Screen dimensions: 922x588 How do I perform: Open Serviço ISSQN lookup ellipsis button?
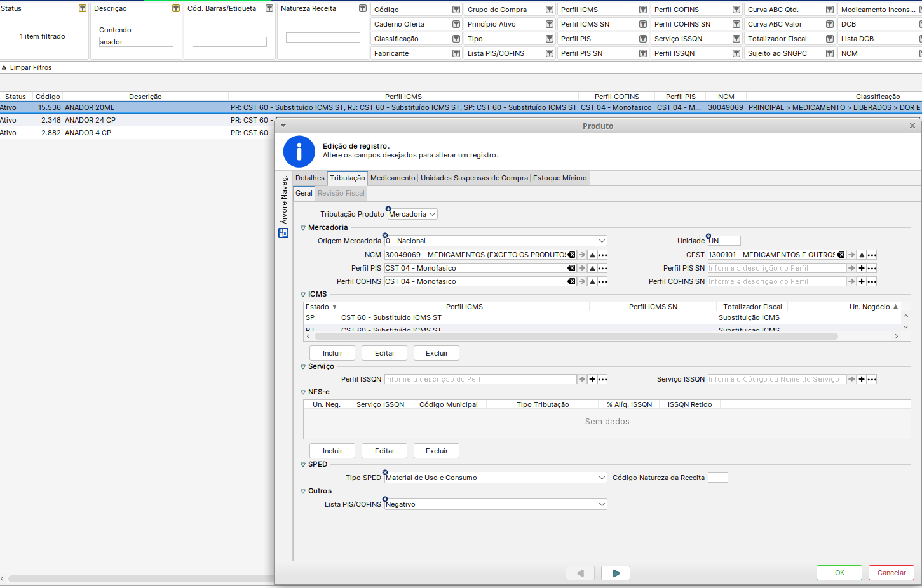(x=872, y=379)
